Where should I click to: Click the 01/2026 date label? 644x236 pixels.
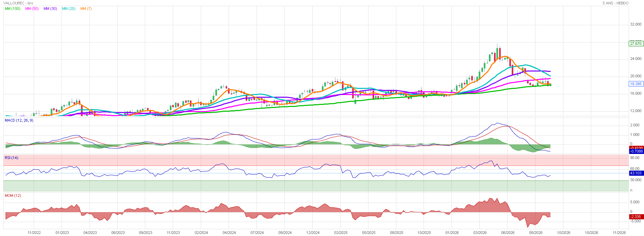[452, 233]
